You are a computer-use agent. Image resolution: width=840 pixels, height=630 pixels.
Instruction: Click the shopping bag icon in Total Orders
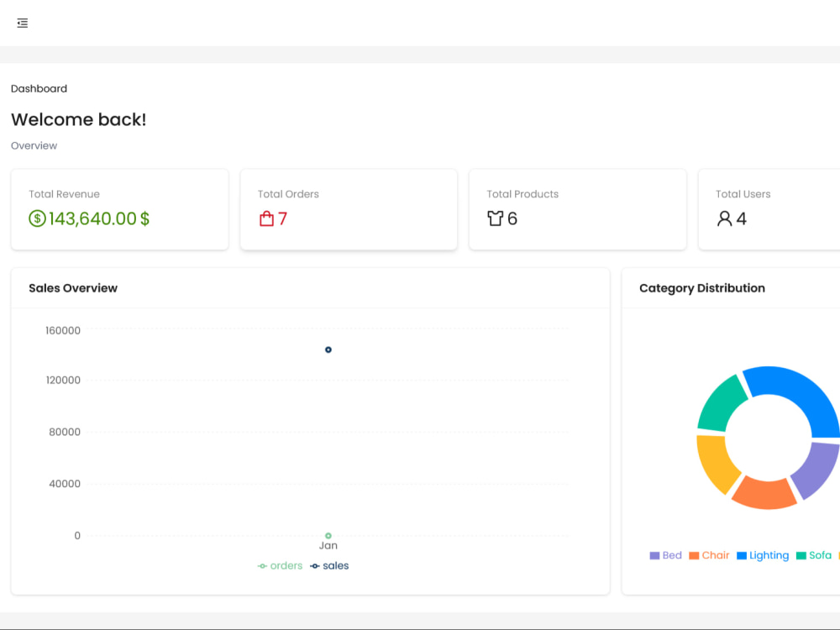click(x=266, y=218)
